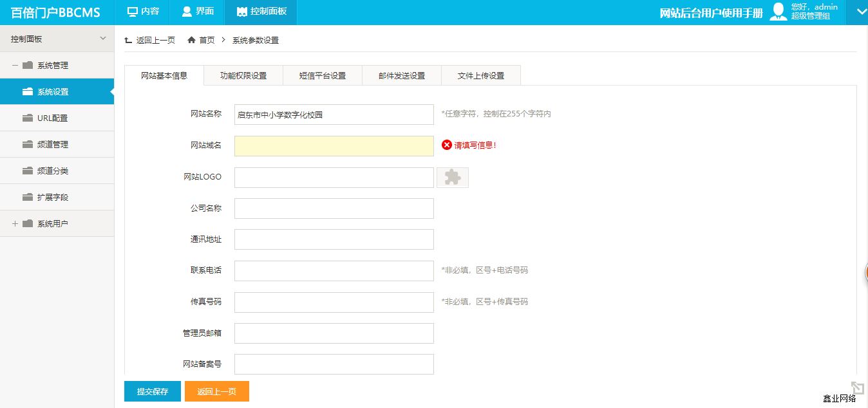The width and height of the screenshot is (868, 408).
Task: Expand the 系统用户 tree group
Action: [x=15, y=223]
